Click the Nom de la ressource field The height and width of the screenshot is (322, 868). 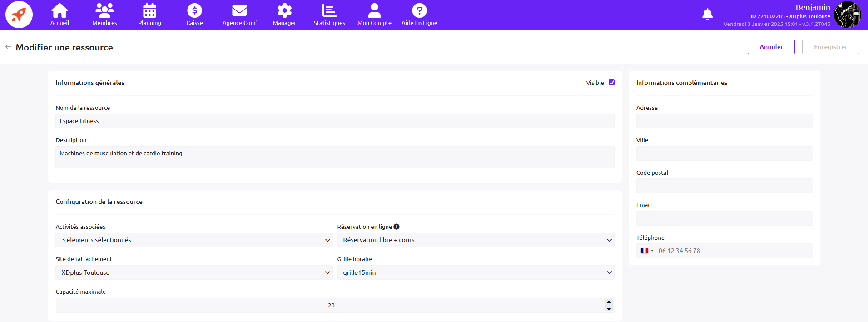pyautogui.click(x=335, y=121)
